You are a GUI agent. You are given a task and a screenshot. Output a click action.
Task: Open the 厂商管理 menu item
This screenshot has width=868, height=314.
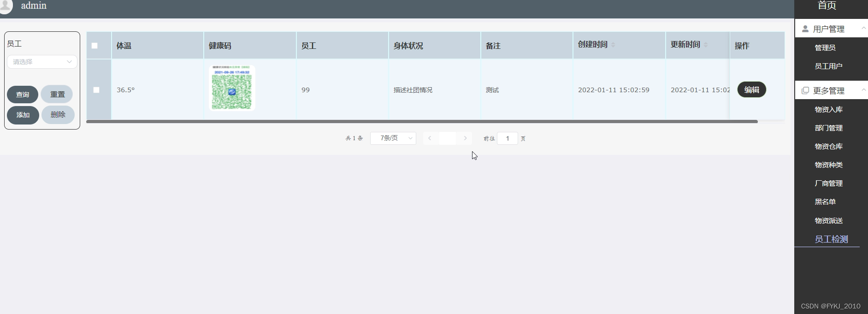[x=828, y=183]
